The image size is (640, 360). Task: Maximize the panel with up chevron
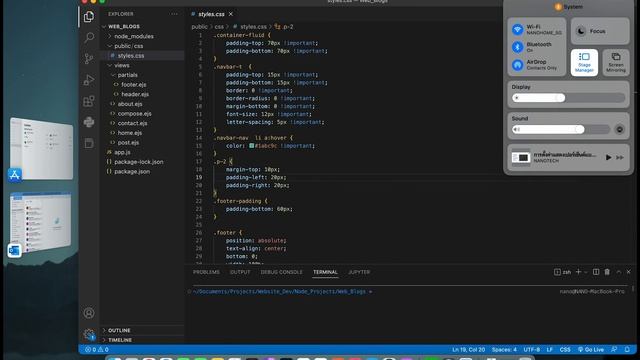(618, 272)
